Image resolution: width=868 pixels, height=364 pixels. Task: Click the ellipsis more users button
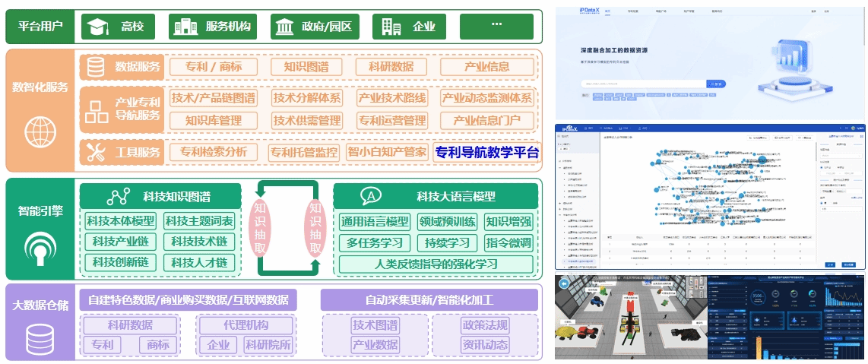coord(497,27)
